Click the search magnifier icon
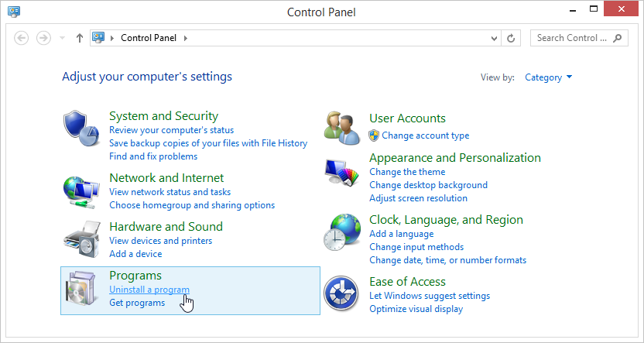The image size is (644, 343). (618, 38)
